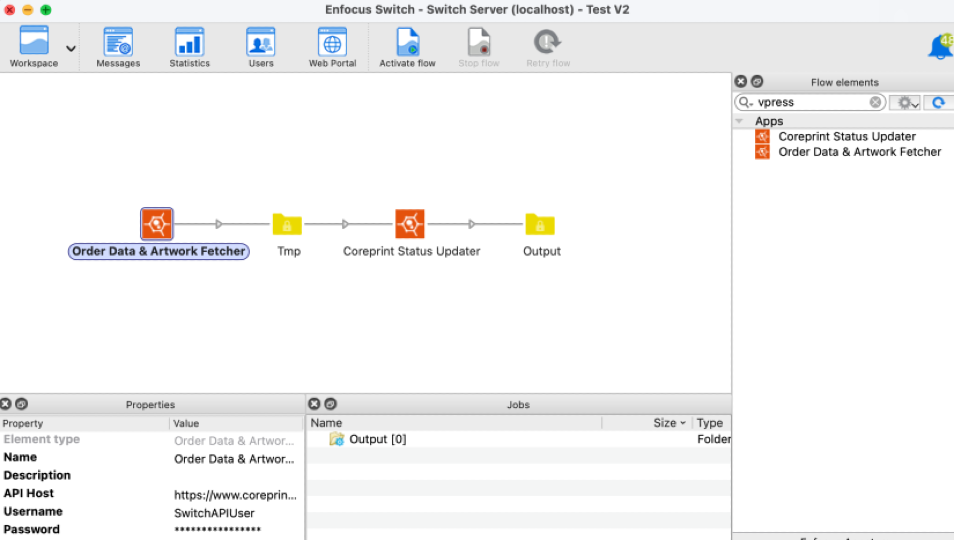Click connection arrow between Updater and Output
954x540 pixels.
[472, 224]
